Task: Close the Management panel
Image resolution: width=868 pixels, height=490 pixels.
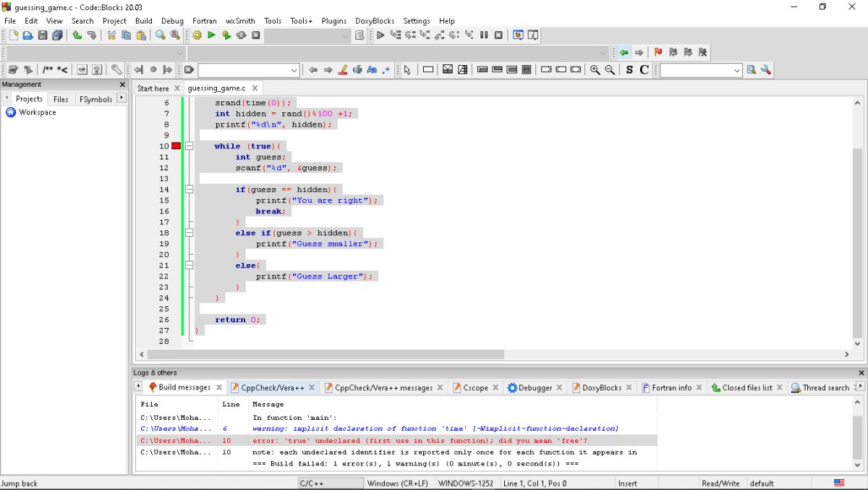Action: (x=122, y=85)
